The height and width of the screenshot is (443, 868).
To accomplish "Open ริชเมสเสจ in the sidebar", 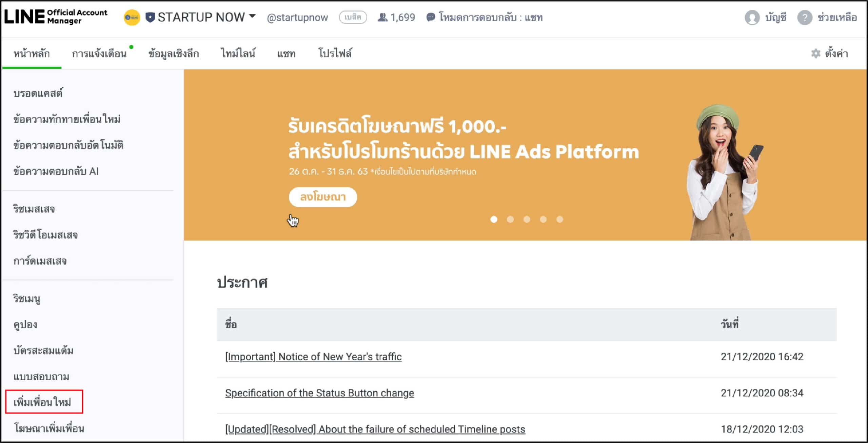I will 34,209.
